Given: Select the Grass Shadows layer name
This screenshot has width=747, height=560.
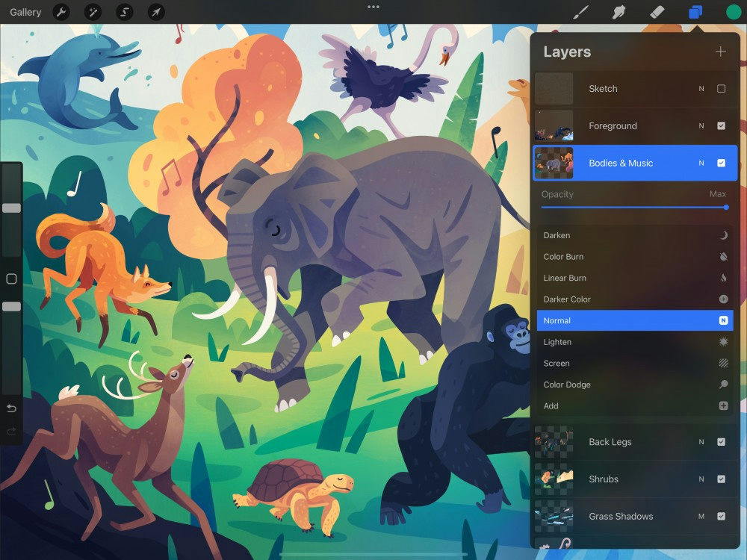Looking at the screenshot, I should (621, 516).
